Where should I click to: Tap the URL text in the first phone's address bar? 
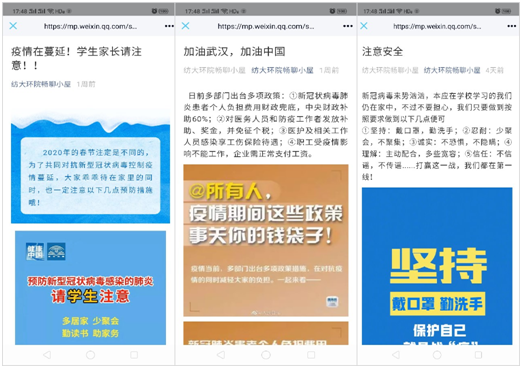pyautogui.click(x=90, y=26)
